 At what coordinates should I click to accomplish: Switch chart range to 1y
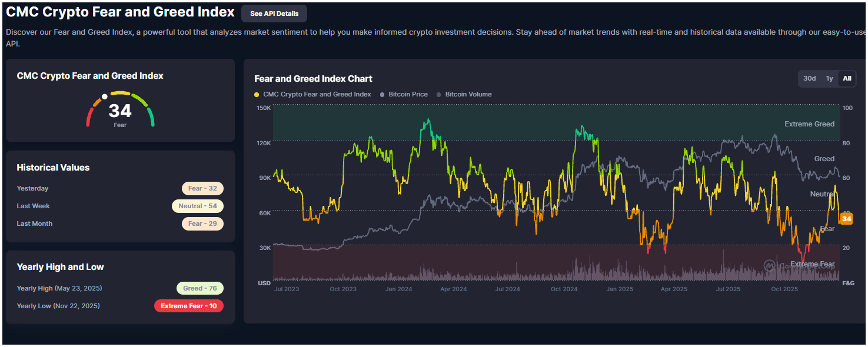pos(829,79)
